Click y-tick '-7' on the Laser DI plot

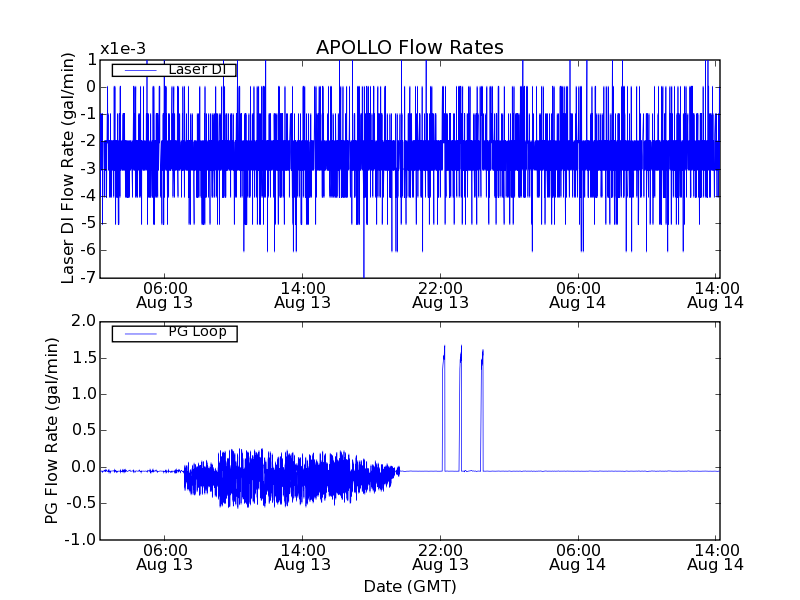click(89, 278)
